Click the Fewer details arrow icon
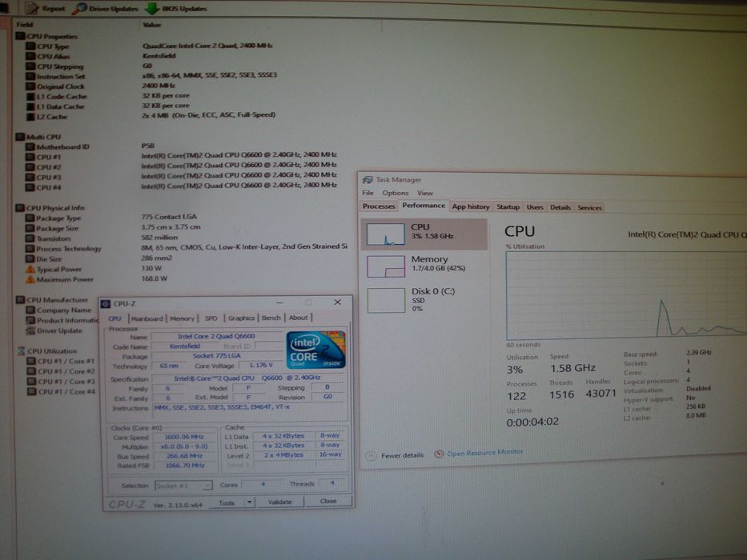This screenshot has width=747, height=560. point(371,456)
